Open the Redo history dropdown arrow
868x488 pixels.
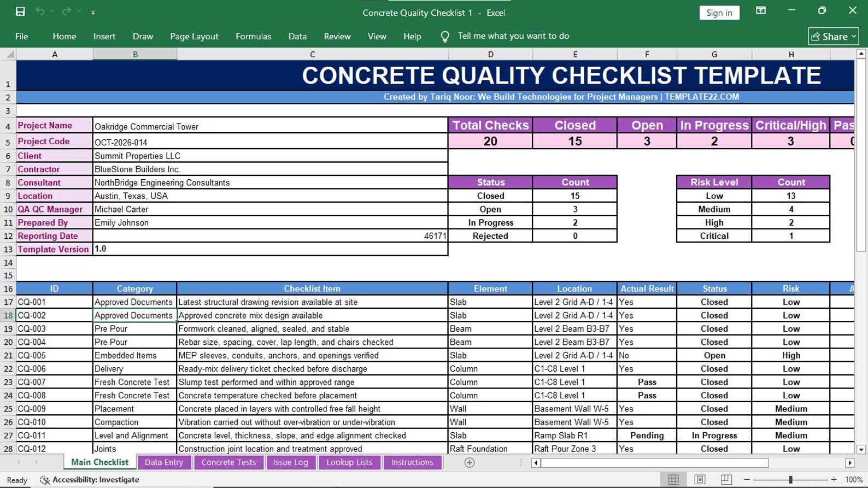coord(79,11)
